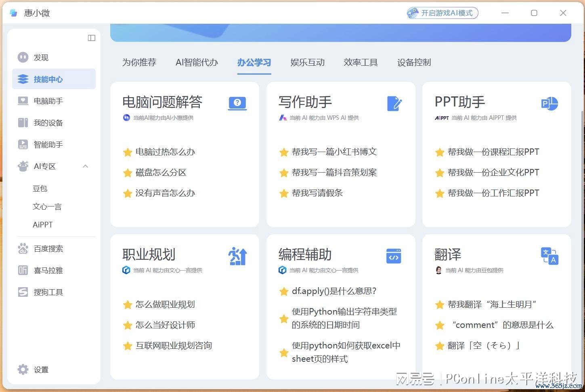Collapse the sidebar panel icon

click(x=92, y=38)
